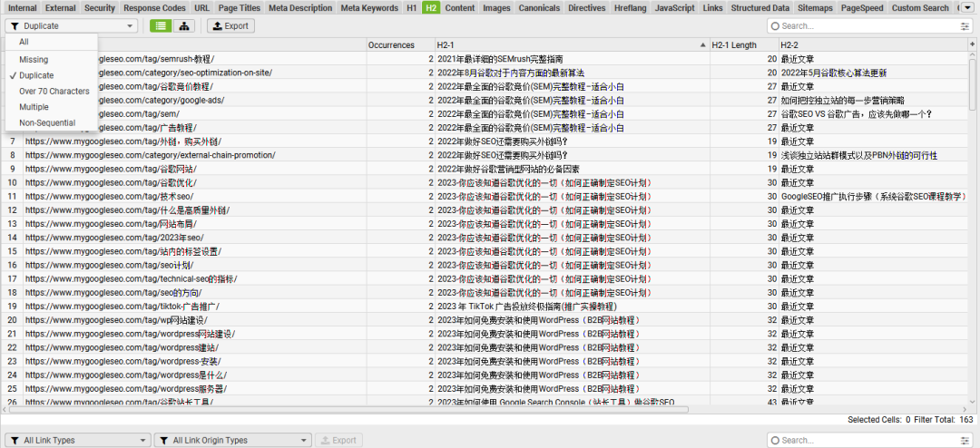This screenshot has height=448, width=980.
Task: Click the funnel icon of All Link Types
Action: [x=15, y=440]
